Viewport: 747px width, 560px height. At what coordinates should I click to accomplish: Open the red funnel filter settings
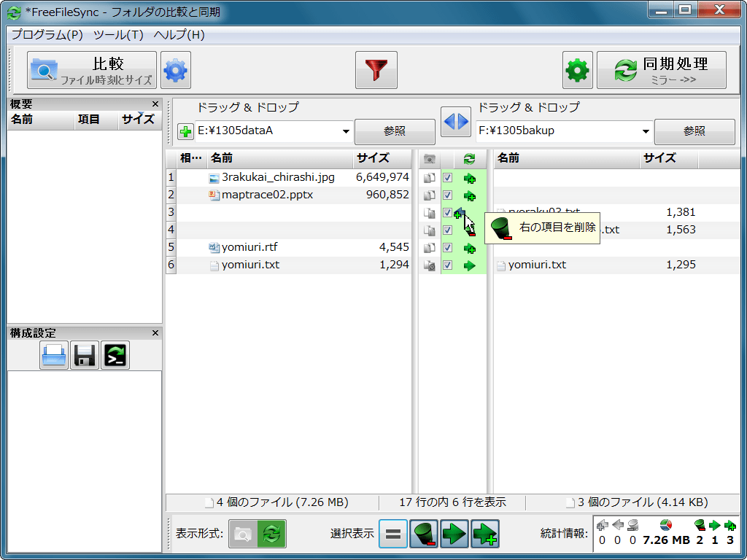(376, 71)
